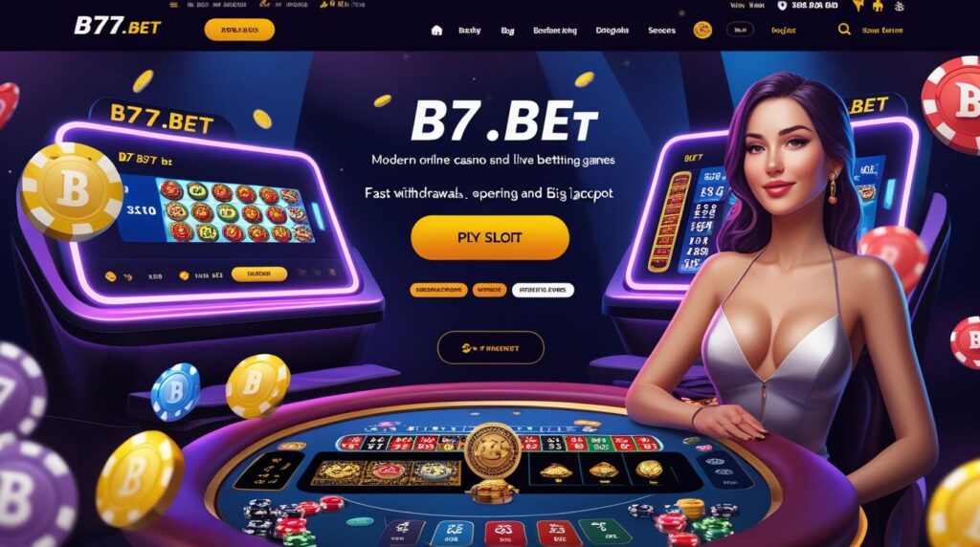This screenshot has width=980, height=547.
Task: Click the small outlined pill in the navbar
Action: [x=740, y=30]
